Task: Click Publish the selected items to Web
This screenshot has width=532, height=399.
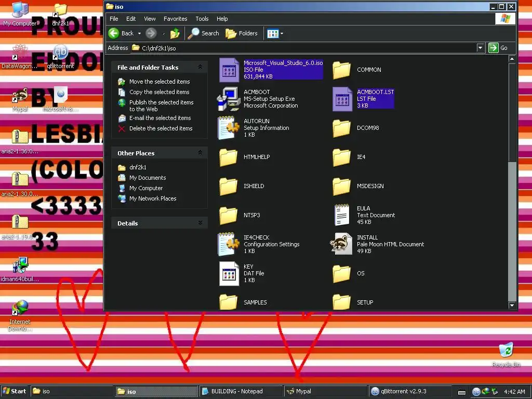Action: pyautogui.click(x=162, y=105)
